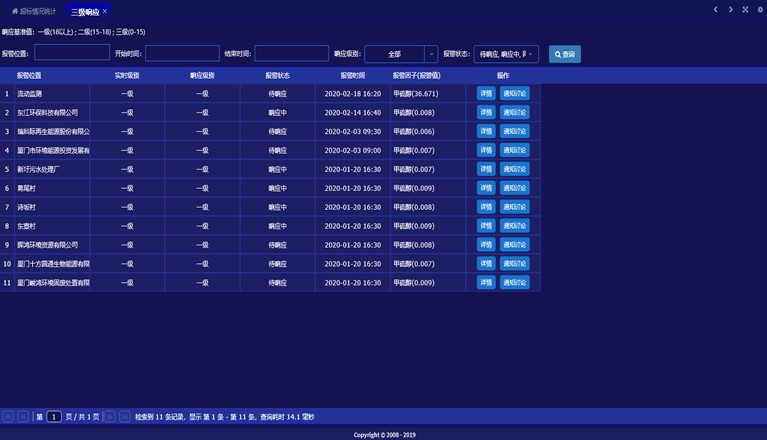The image size is (767, 440).
Task: Switch to the 超标情况统计 tab
Action: click(34, 11)
